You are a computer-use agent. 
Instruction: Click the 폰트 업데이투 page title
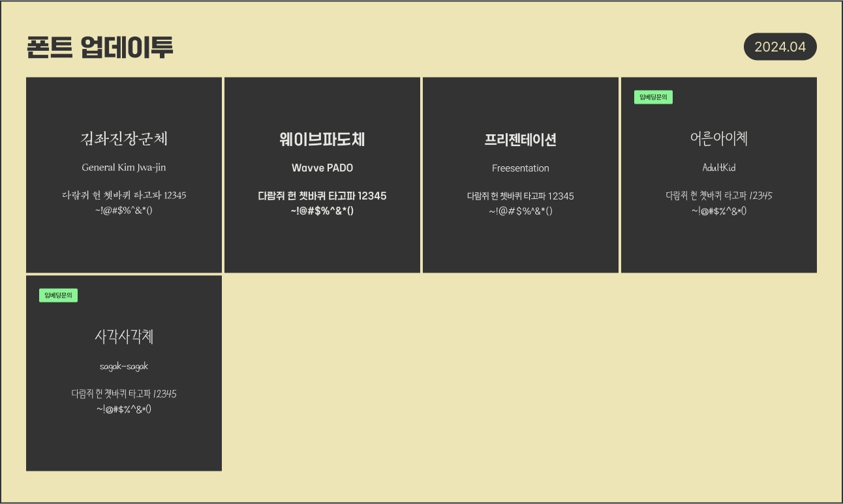click(100, 47)
